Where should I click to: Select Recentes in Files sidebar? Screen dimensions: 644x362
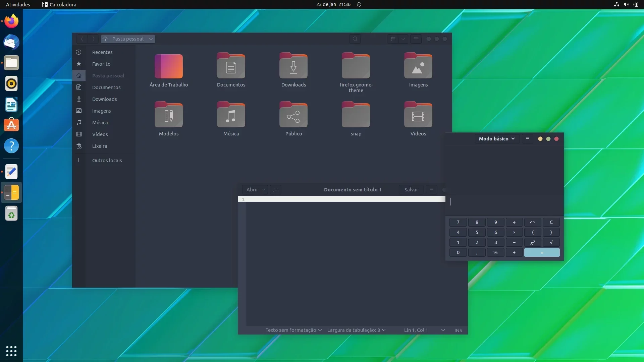point(104,52)
